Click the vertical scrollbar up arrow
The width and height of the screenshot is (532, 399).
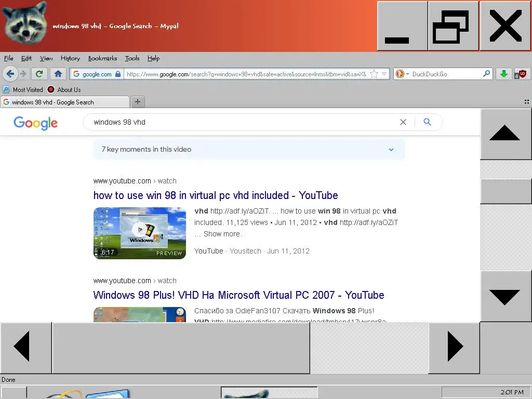pos(506,134)
